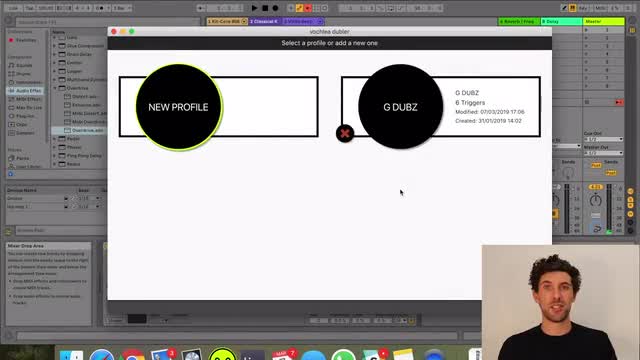The image size is (640, 360).
Task: Collapse the Overdrive folder in browser
Action: [55, 88]
